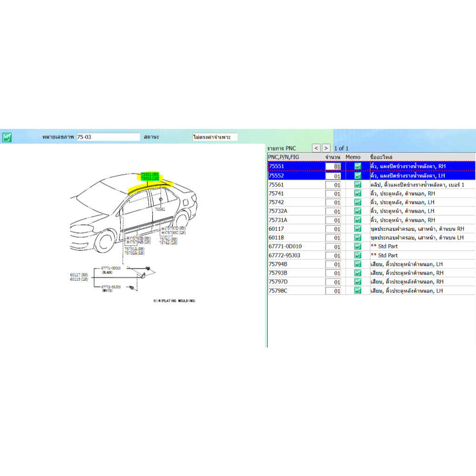Screen dimensions: 476x476
Task: Edit quantity field for part 75552
Action: pyautogui.click(x=333, y=176)
